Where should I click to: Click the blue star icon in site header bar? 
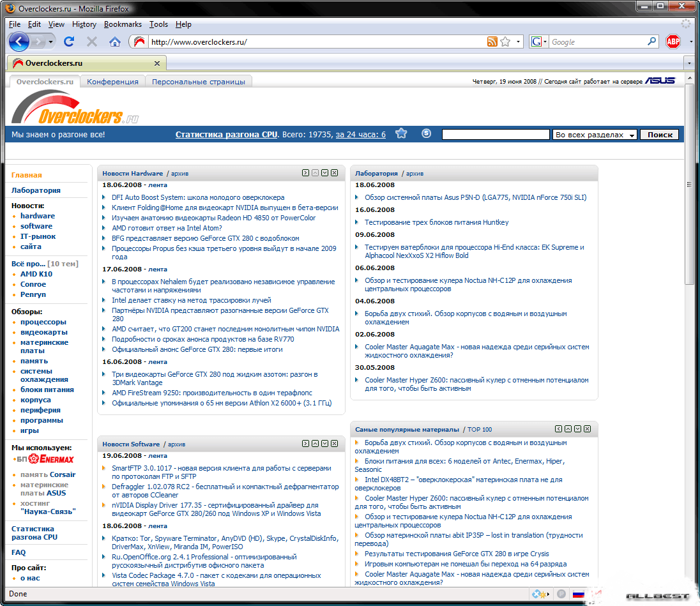pyautogui.click(x=401, y=133)
